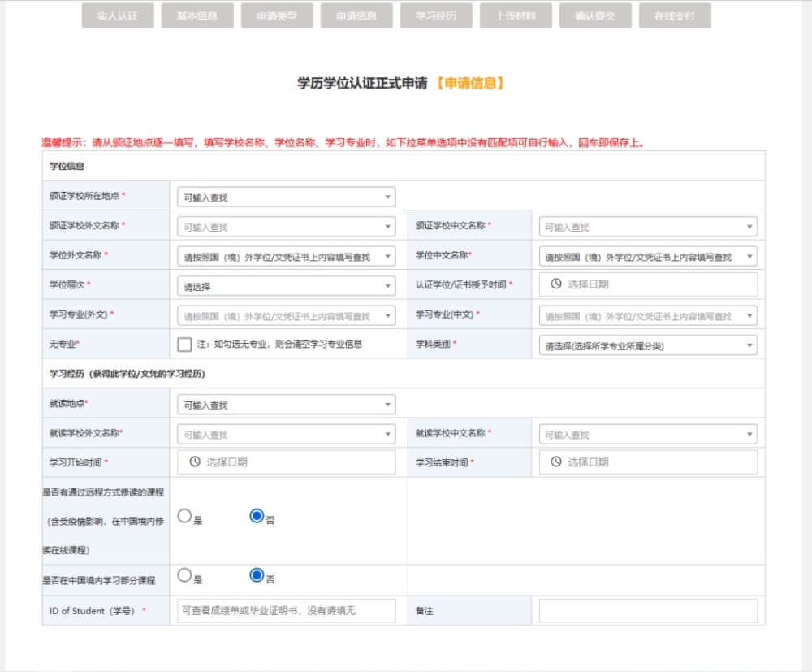812x672 pixels.
Task: Click the 注: 如勾选无专业 note text
Action: [279, 344]
